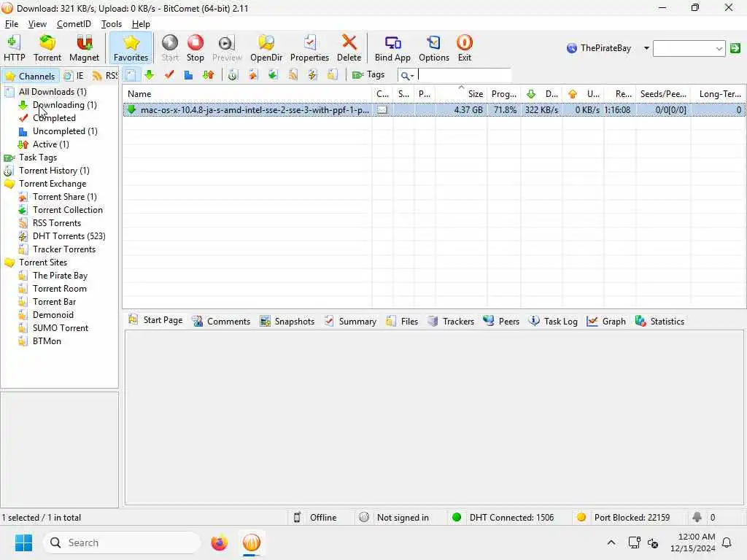Open the Options toolbar icon
This screenshot has width=747, height=560.
[434, 48]
